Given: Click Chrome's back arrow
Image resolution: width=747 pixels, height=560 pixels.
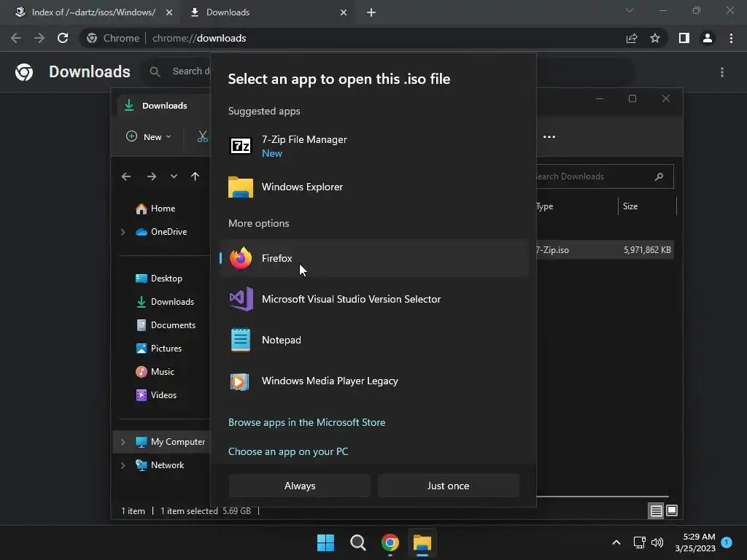Looking at the screenshot, I should point(16,38).
